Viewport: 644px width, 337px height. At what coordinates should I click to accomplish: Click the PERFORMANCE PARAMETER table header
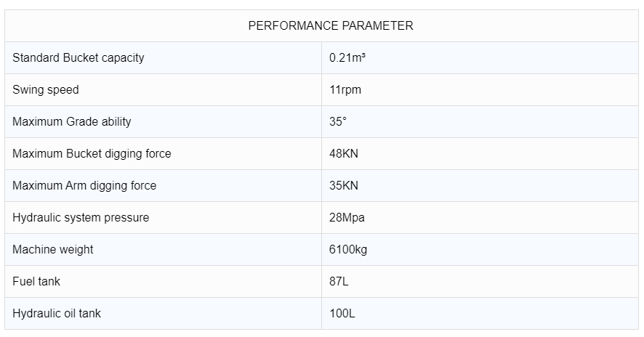pyautogui.click(x=331, y=25)
